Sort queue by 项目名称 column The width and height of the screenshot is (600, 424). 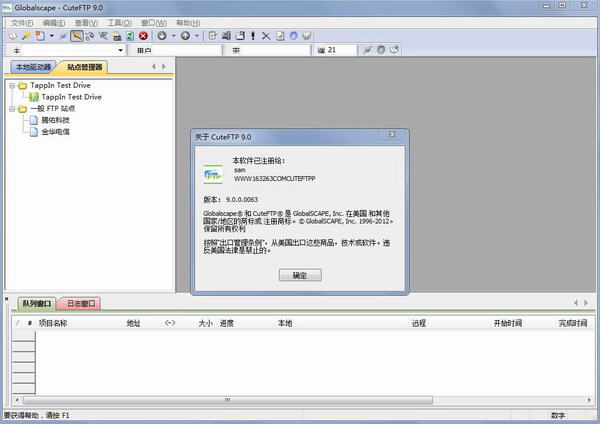[x=53, y=323]
